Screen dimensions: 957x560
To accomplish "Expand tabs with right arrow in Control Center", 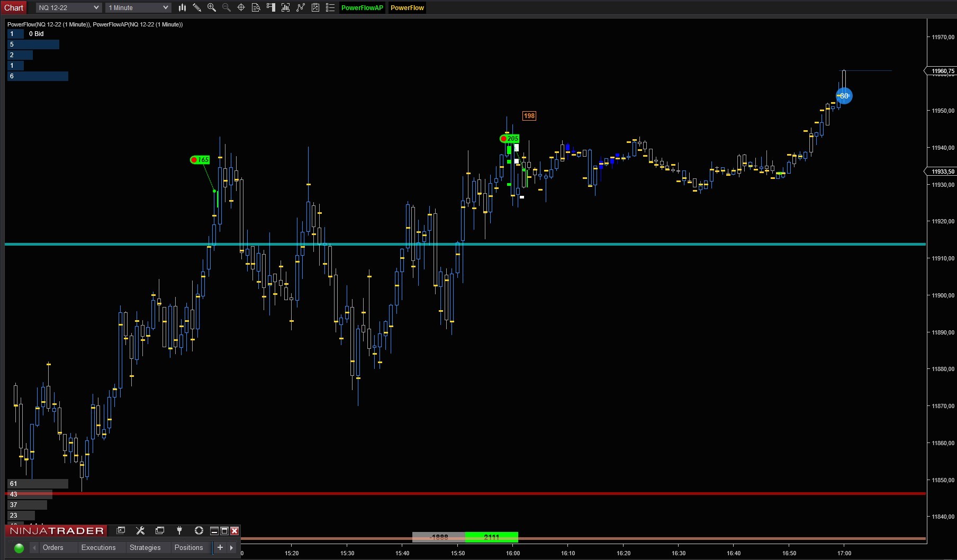I will [232, 548].
